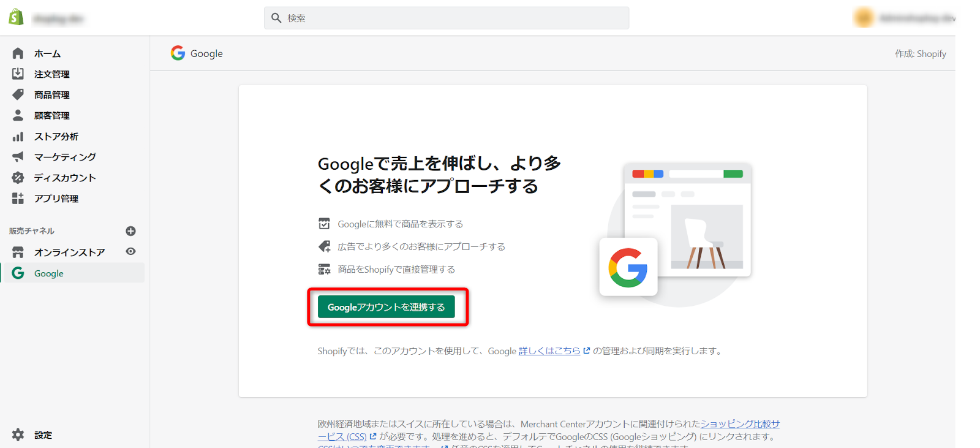The image size is (980, 448).
Task: Click the home icon in sidebar
Action: (x=18, y=53)
